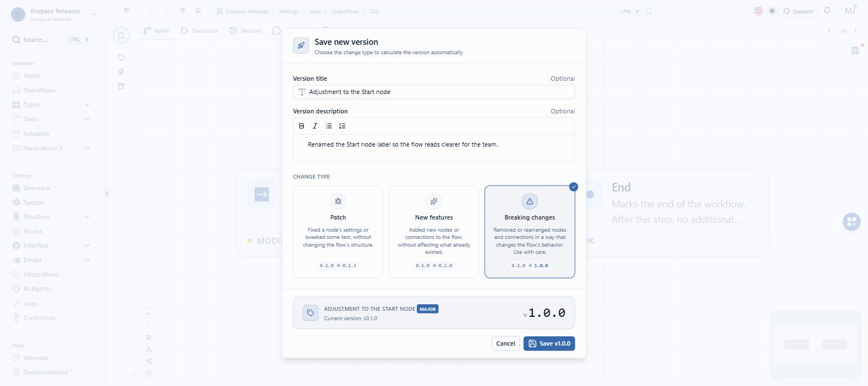The height and width of the screenshot is (386, 868).
Task: Click the Version title input field
Action: [434, 92]
